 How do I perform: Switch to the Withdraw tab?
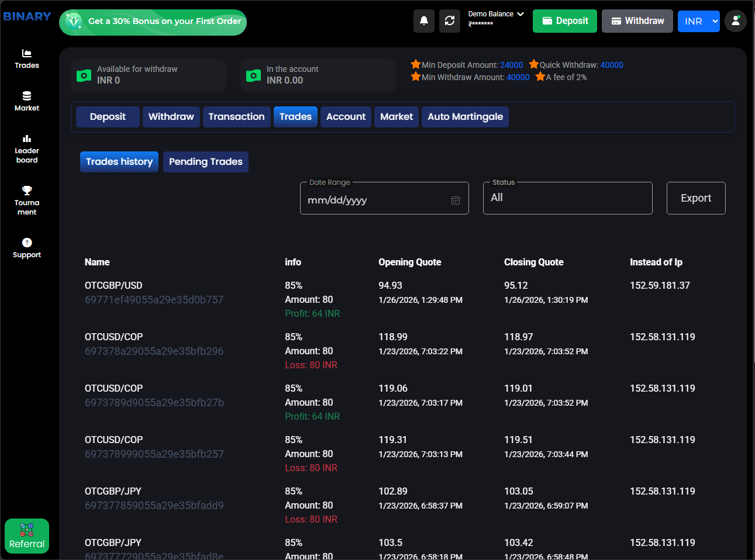[171, 117]
